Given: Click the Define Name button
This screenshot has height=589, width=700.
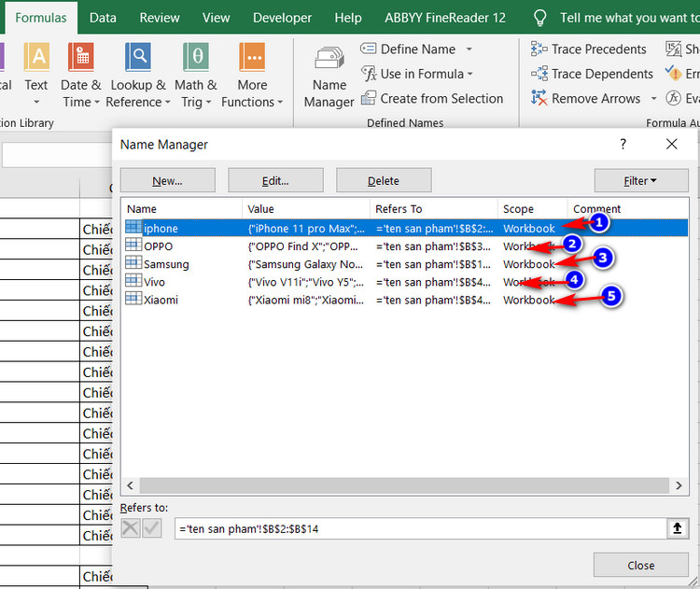Looking at the screenshot, I should click(x=408, y=49).
